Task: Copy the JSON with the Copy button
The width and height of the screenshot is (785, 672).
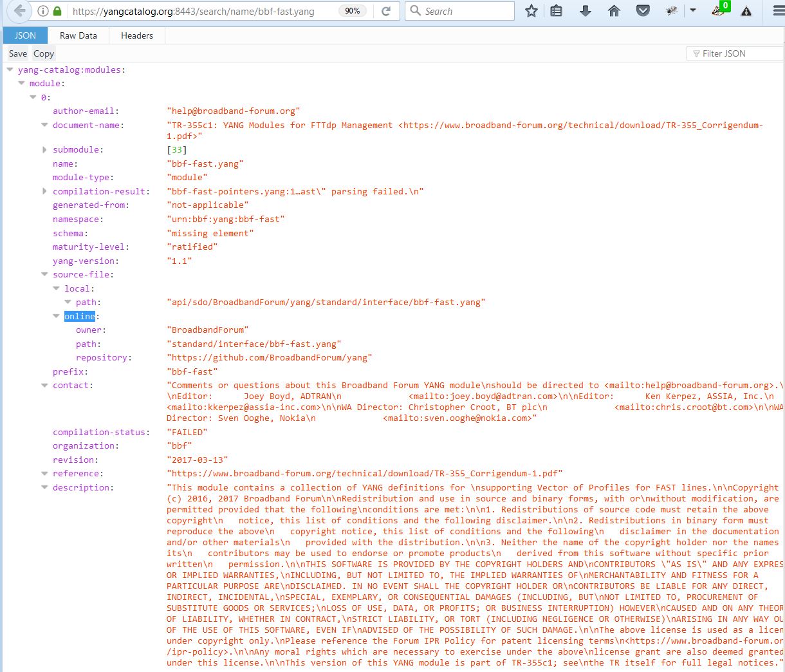Action: click(44, 53)
